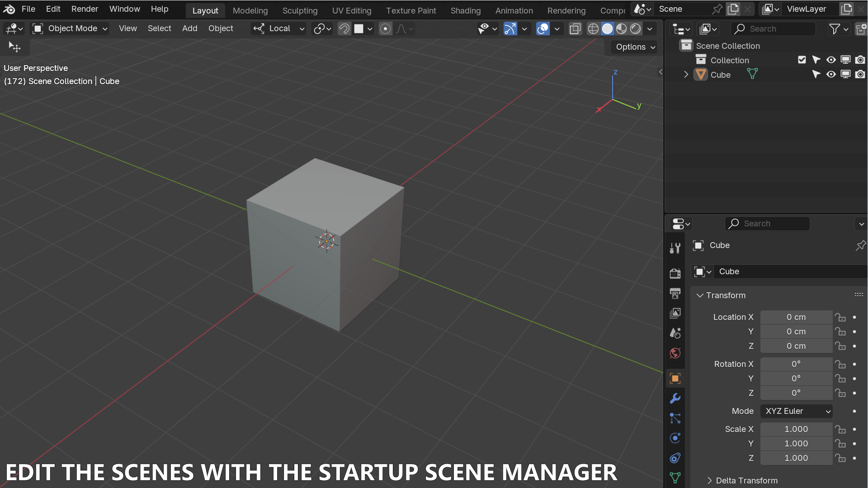Click the add view layer icon

pos(846,9)
